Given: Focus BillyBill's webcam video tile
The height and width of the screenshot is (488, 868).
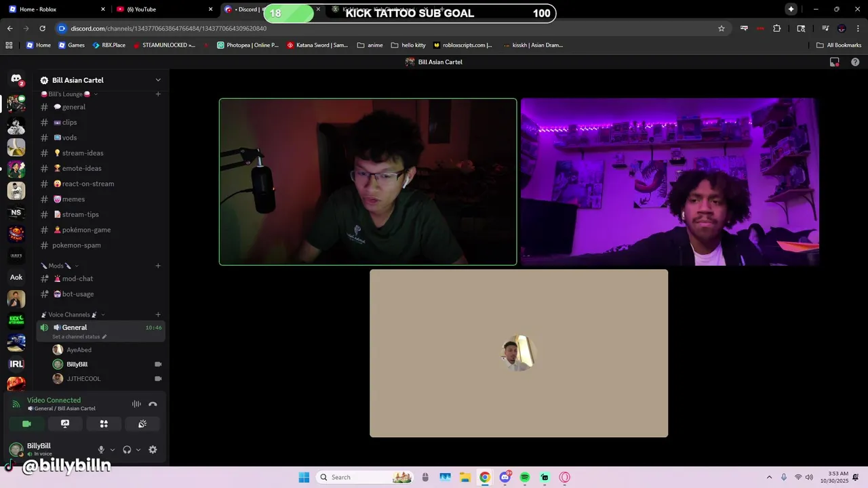Looking at the screenshot, I should click(368, 182).
